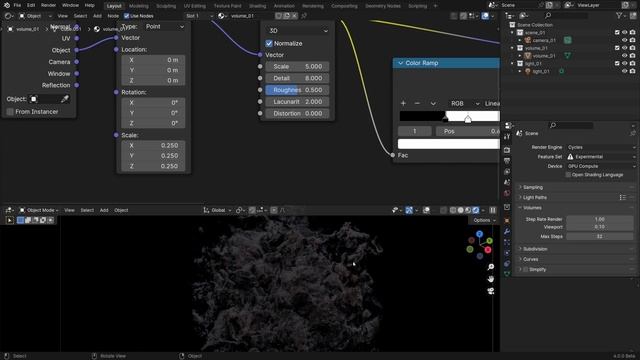
Task: Hide volume_01 object with its eye icon
Action: tap(624, 56)
